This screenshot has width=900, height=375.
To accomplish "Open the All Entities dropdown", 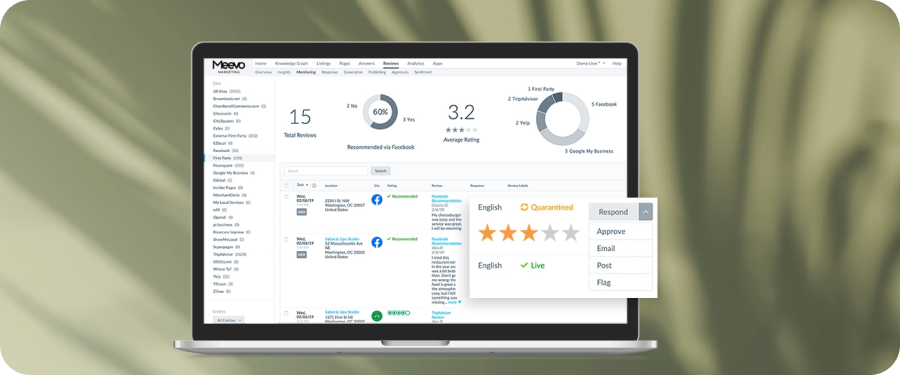I will (x=228, y=320).
